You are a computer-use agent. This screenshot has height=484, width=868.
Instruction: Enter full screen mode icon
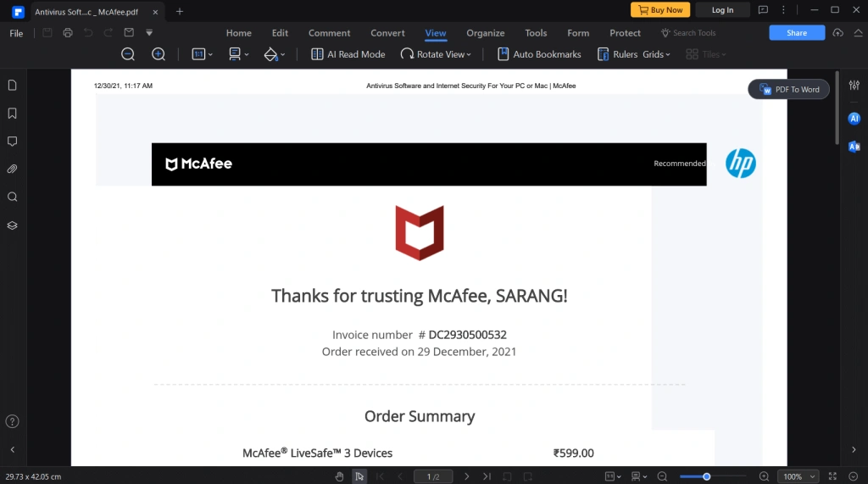click(832, 476)
